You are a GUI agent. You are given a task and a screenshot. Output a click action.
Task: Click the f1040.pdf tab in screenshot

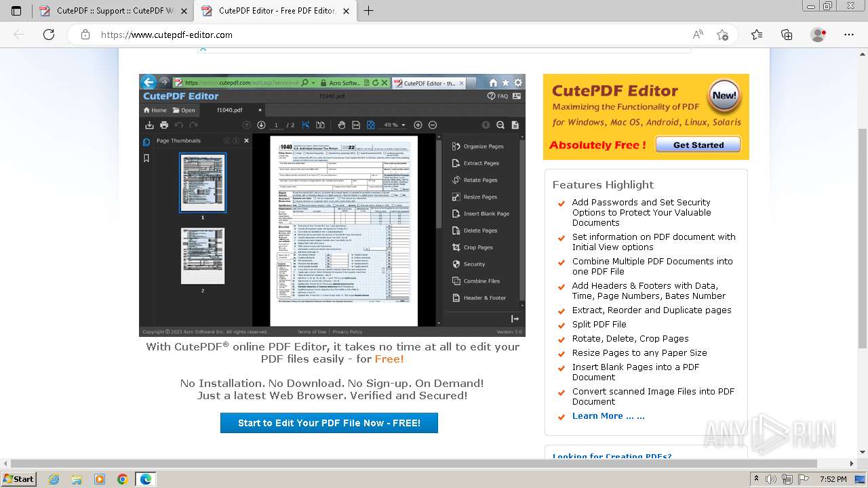tap(234, 110)
